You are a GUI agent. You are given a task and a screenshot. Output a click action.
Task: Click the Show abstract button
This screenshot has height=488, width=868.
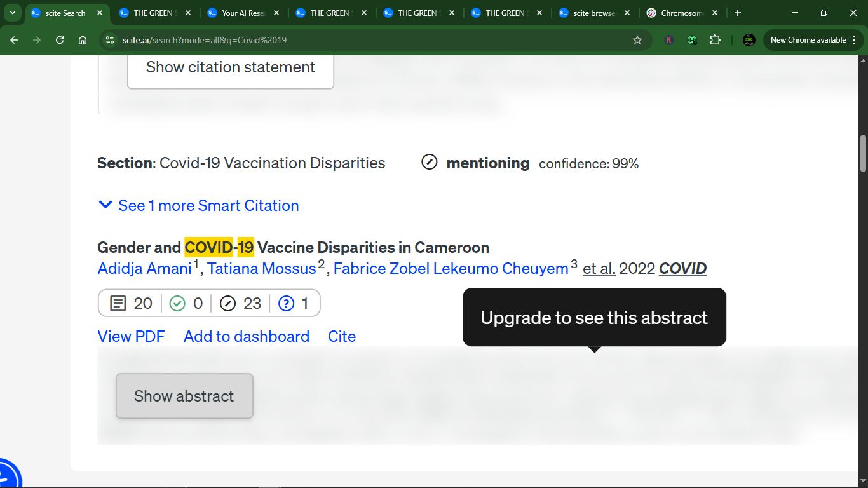click(184, 396)
